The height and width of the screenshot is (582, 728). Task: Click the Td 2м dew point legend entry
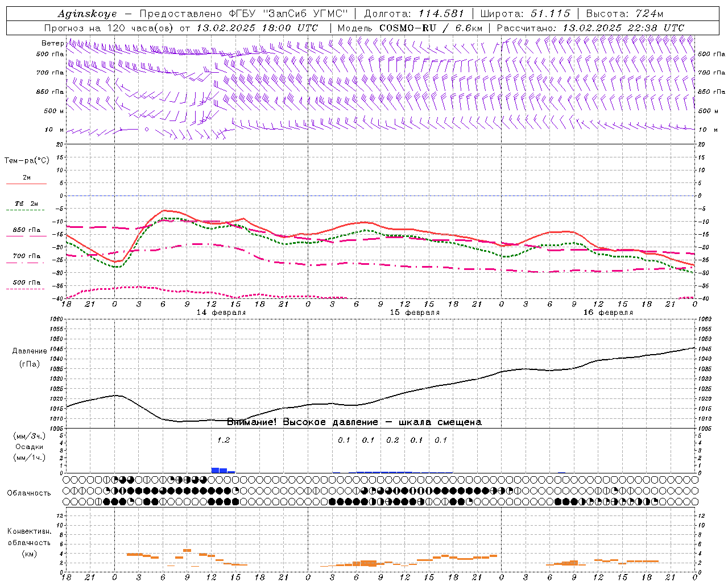pyautogui.click(x=27, y=203)
